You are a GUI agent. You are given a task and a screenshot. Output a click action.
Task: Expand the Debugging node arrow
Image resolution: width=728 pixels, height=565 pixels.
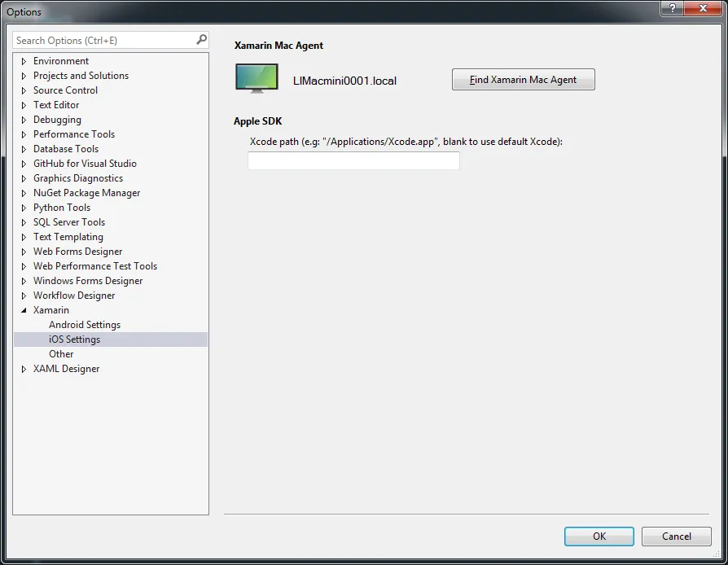(x=24, y=120)
